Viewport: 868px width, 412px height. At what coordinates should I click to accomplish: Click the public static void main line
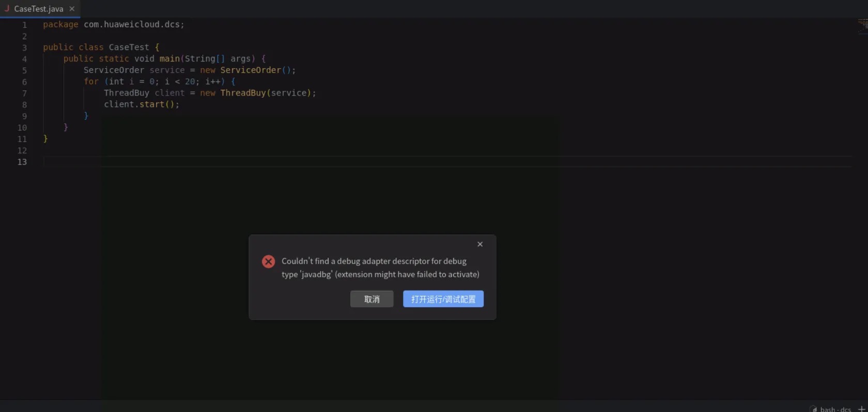click(164, 58)
